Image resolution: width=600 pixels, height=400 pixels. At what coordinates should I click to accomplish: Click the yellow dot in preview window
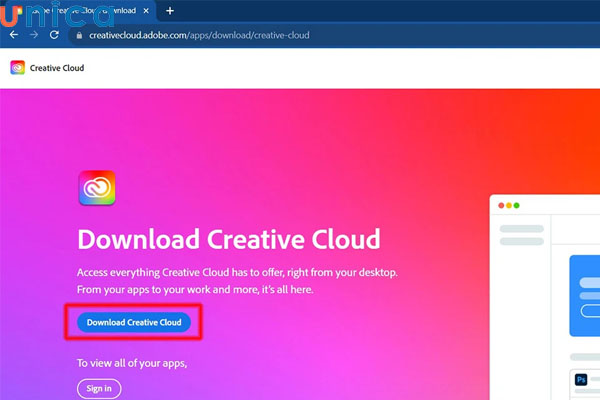pos(508,205)
